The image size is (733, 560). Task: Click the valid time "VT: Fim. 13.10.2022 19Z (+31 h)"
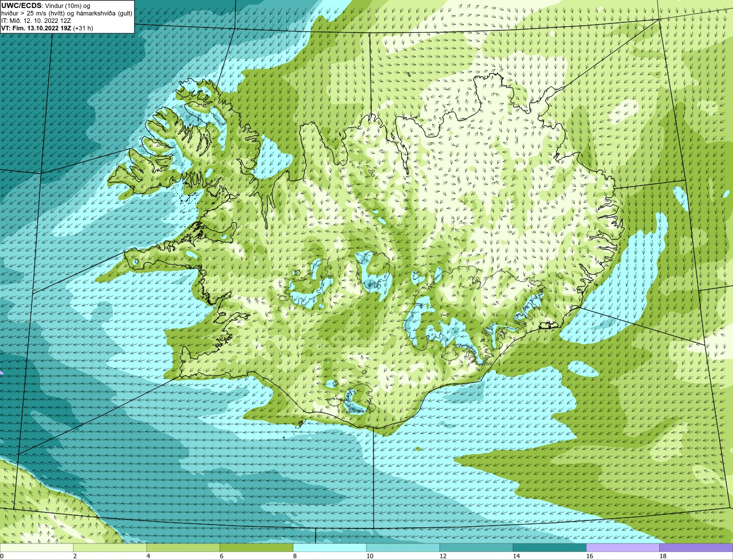[x=47, y=28]
